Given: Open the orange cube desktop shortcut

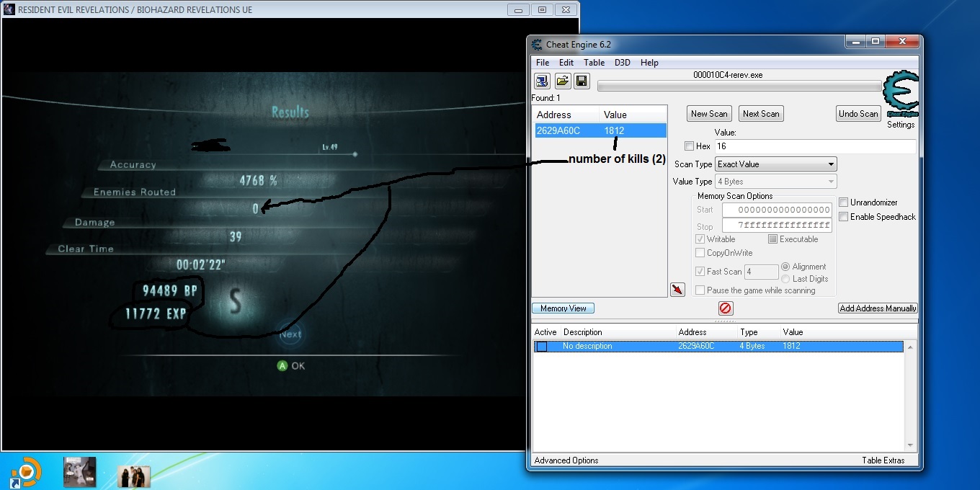Looking at the screenshot, I should tap(27, 473).
